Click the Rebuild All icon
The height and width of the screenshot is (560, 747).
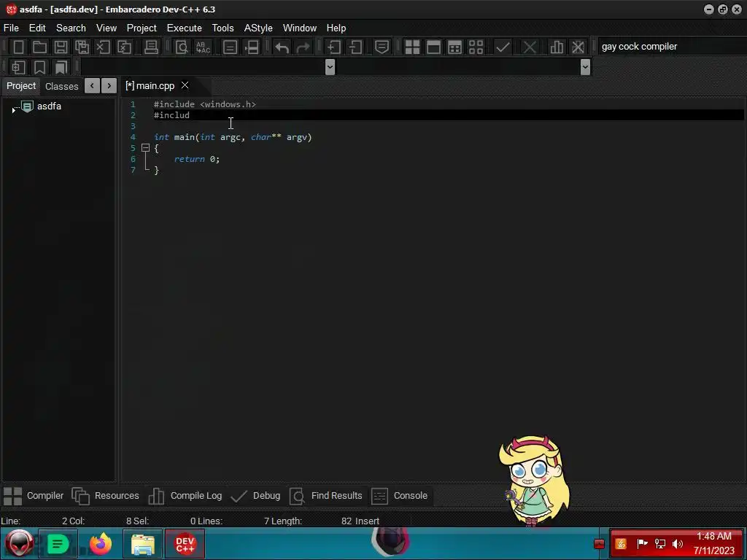[476, 47]
